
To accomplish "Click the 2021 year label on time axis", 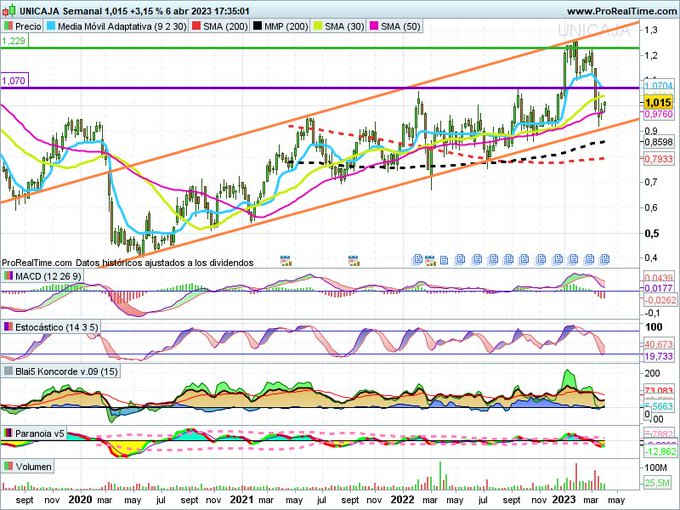I will pos(242,500).
